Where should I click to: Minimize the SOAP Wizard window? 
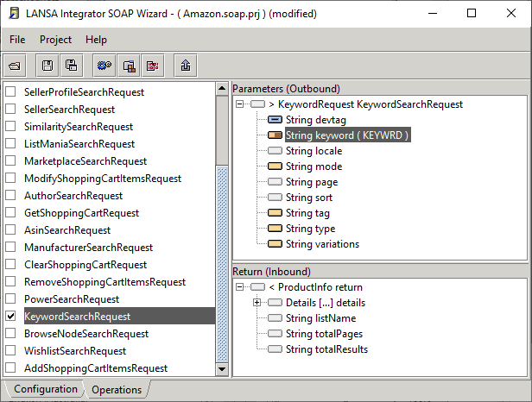(433, 14)
